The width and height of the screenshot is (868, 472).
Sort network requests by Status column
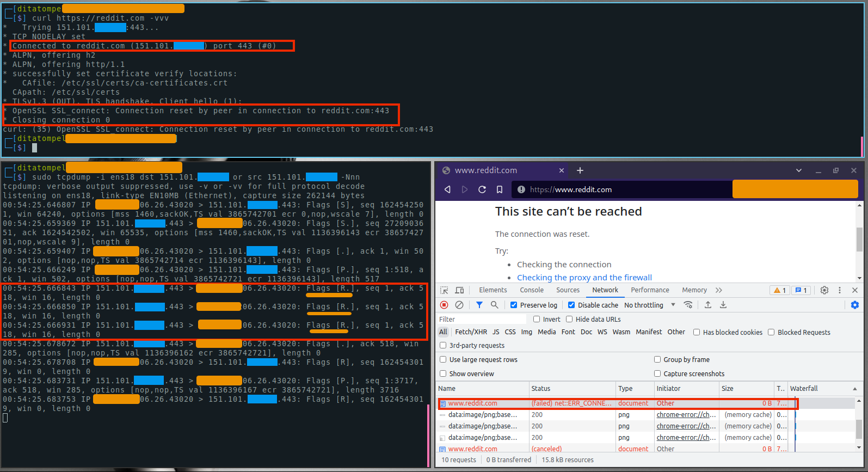572,388
